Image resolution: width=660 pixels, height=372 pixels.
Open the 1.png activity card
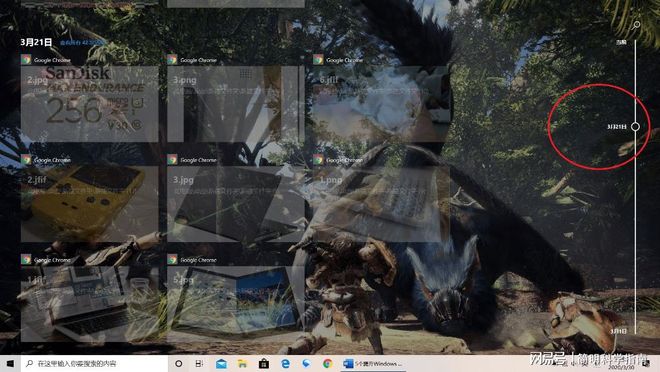click(381, 204)
